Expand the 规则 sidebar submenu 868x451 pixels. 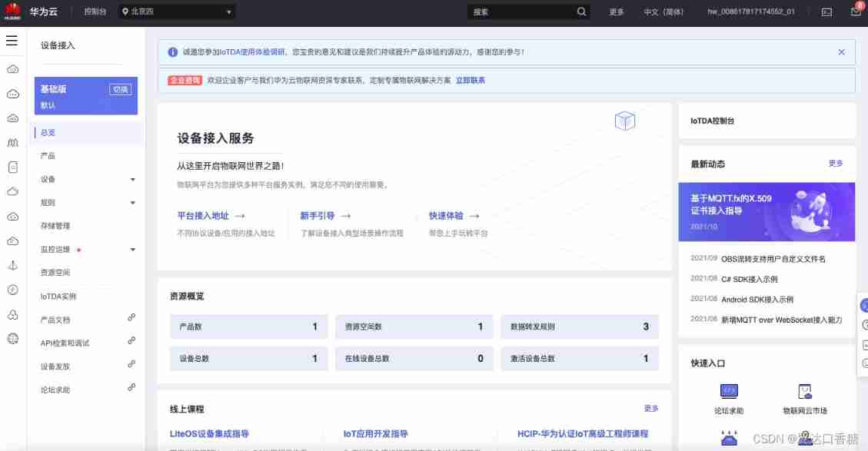point(132,203)
